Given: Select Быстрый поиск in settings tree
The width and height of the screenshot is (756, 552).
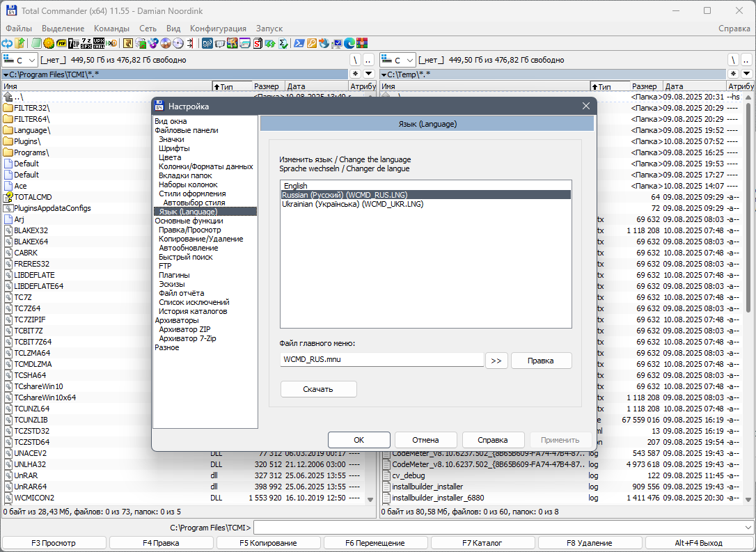Looking at the screenshot, I should 186,257.
